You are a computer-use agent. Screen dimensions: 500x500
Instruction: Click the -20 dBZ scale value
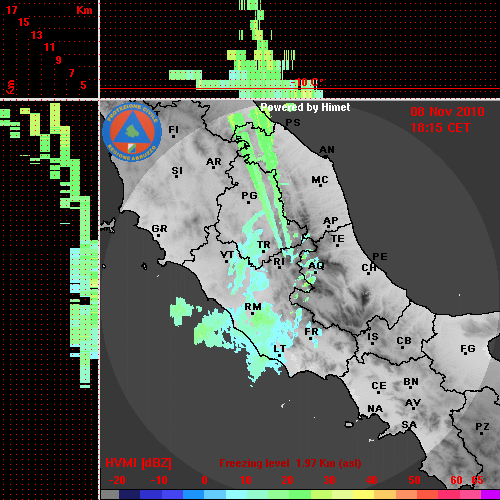(x=117, y=480)
